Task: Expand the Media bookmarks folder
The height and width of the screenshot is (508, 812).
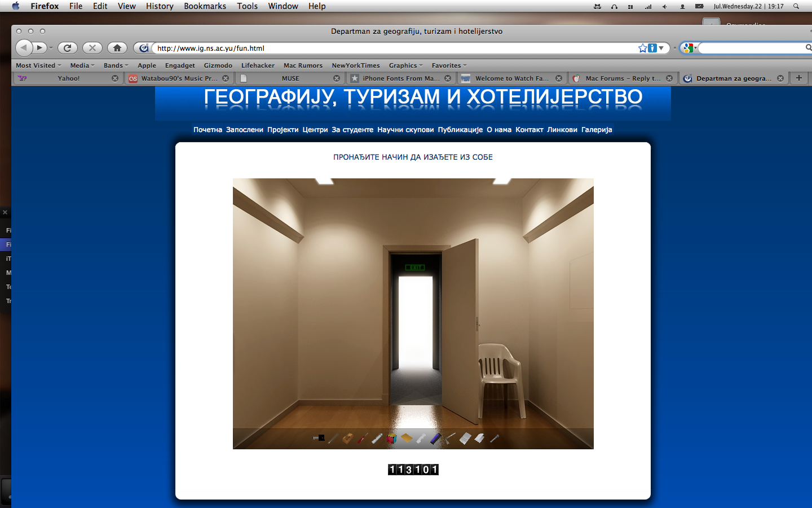Action: 82,65
